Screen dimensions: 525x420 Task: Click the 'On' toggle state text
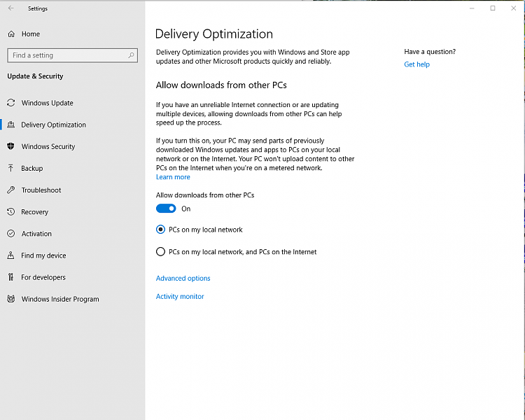point(185,209)
